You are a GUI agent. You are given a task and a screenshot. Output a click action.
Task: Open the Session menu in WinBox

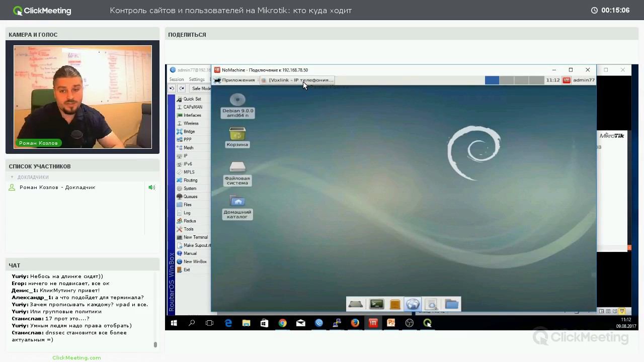click(177, 79)
